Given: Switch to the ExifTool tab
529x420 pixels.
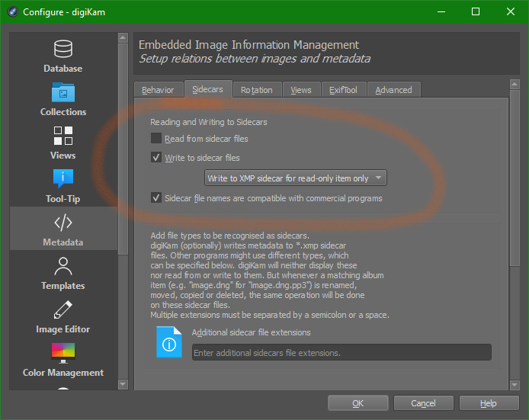Looking at the screenshot, I should pyautogui.click(x=343, y=90).
